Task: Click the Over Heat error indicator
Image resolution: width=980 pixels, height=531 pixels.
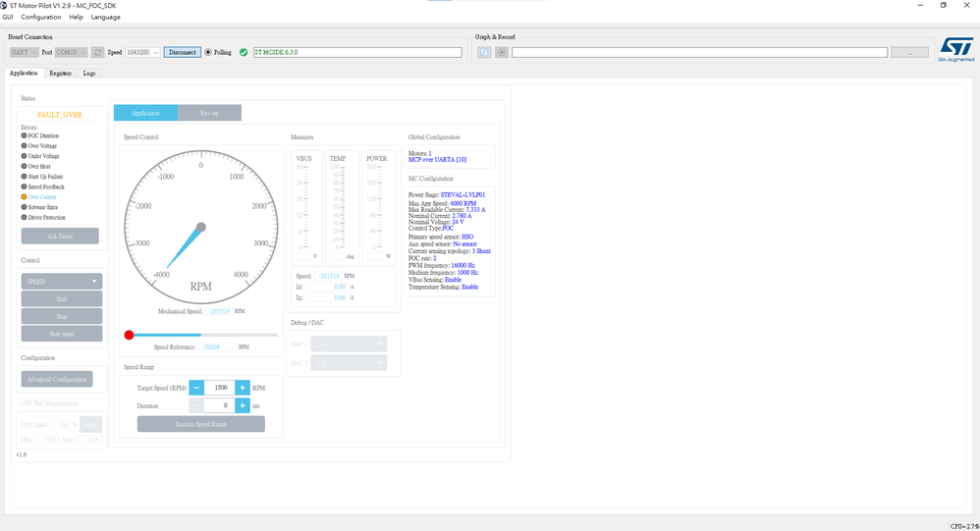Action: point(25,166)
